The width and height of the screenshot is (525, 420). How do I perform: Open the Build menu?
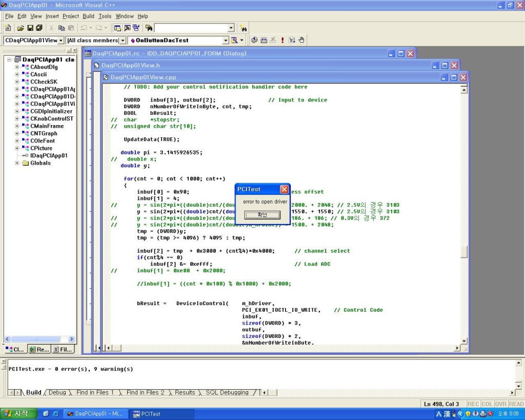[x=88, y=16]
